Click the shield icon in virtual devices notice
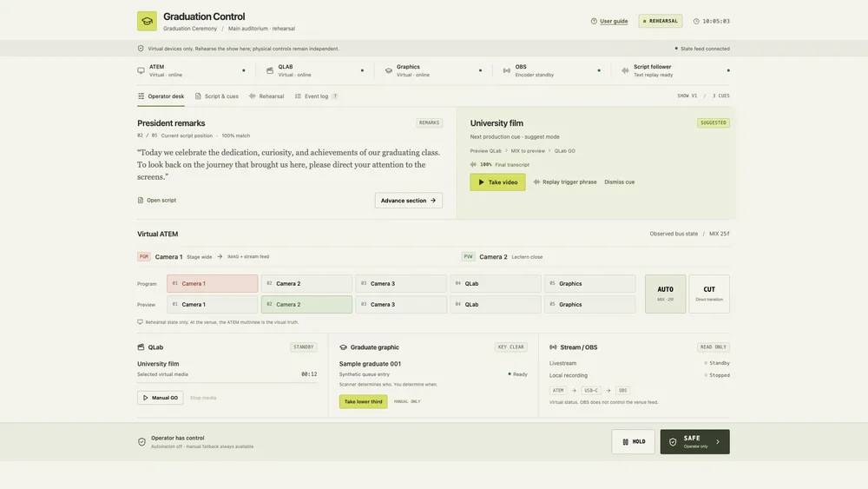Viewport: 868px width, 489px height. [x=141, y=48]
